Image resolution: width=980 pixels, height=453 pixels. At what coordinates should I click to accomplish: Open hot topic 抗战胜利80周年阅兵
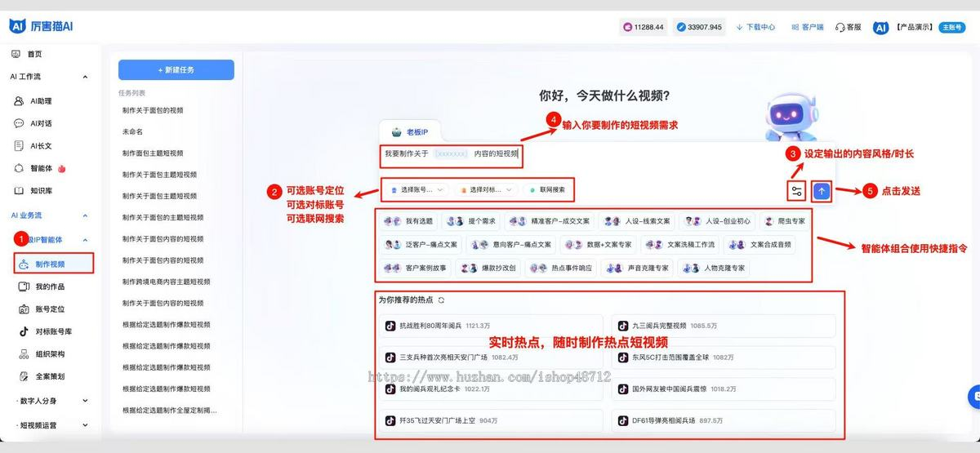491,326
